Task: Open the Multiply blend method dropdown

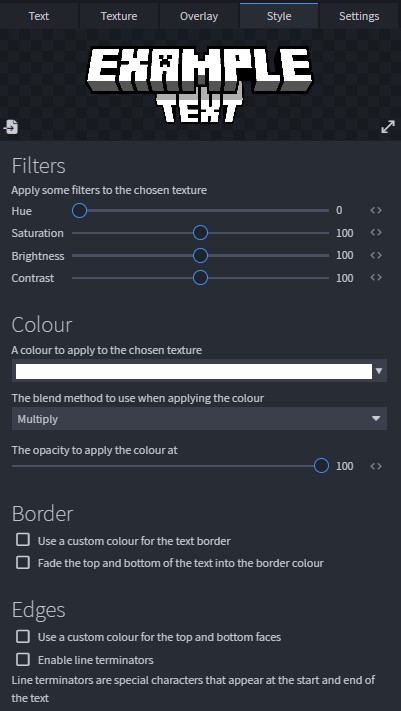Action: tap(199, 419)
